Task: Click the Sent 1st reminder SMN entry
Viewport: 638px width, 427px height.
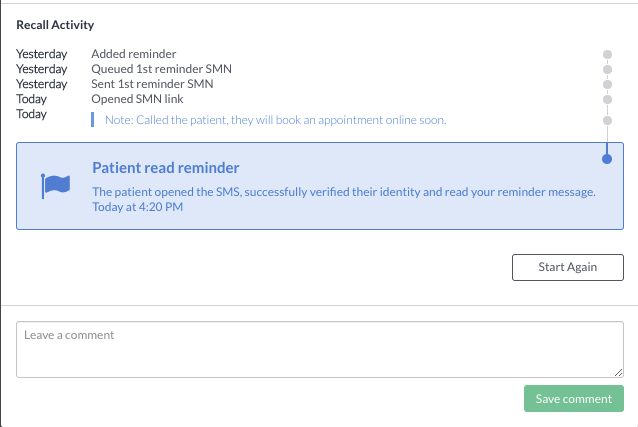Action: click(152, 84)
